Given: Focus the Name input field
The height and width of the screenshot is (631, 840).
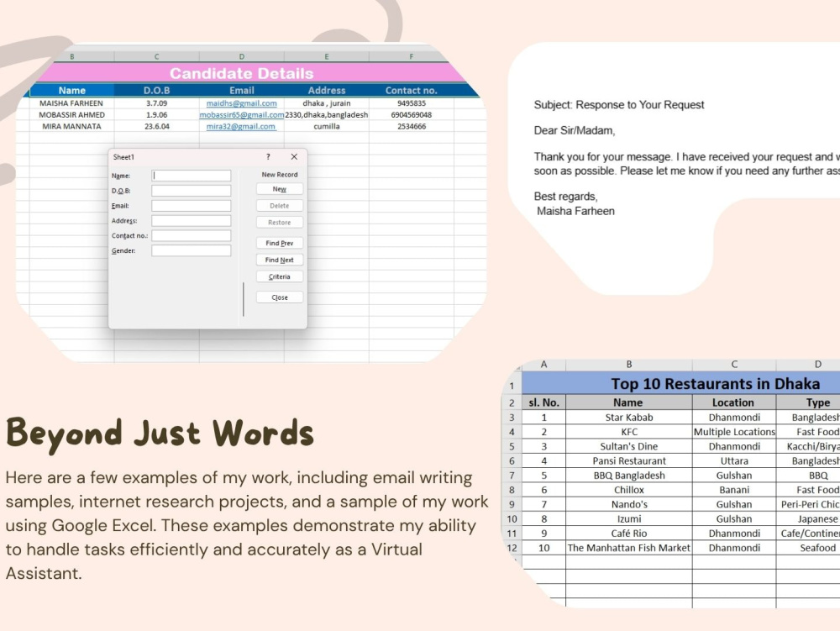Looking at the screenshot, I should tap(192, 176).
